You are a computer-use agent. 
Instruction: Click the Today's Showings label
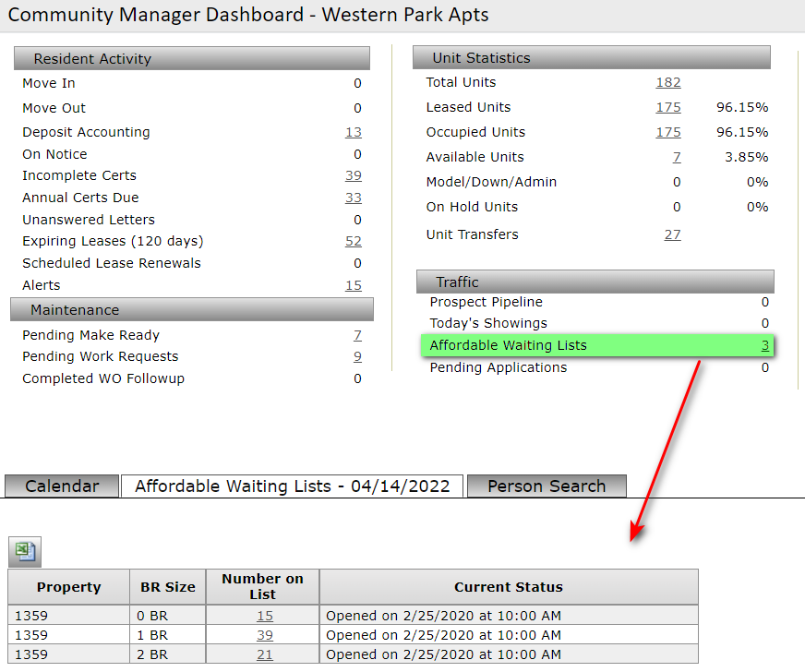pos(488,323)
